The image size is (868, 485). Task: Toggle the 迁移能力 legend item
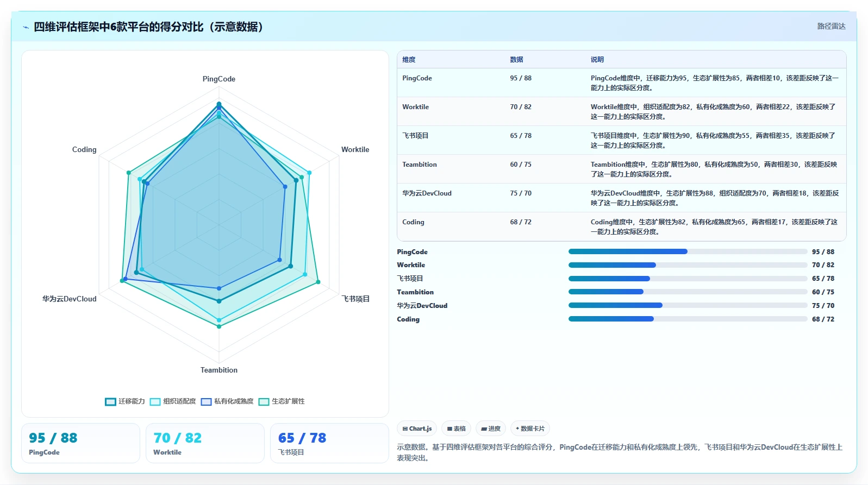(125, 401)
